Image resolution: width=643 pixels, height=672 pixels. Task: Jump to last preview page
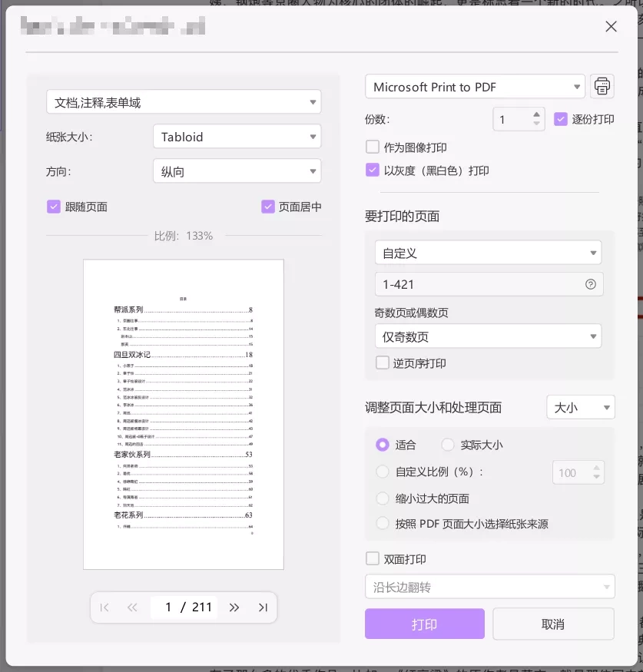click(263, 607)
